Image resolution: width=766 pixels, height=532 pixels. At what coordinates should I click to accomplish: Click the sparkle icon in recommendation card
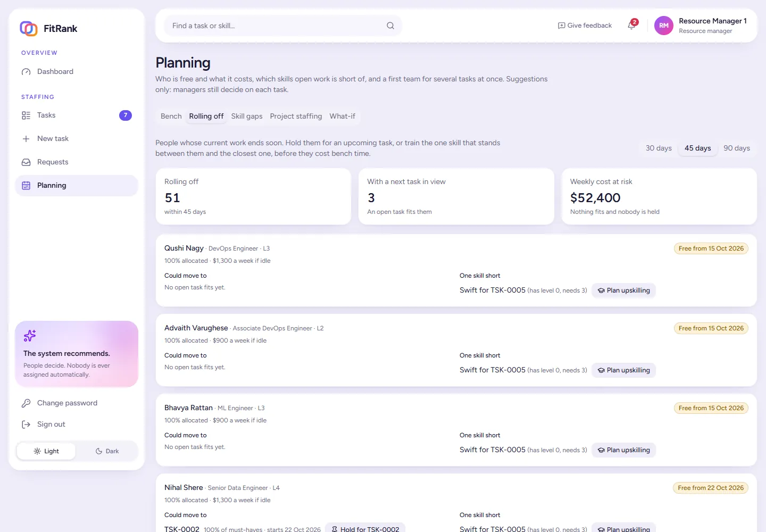30,336
